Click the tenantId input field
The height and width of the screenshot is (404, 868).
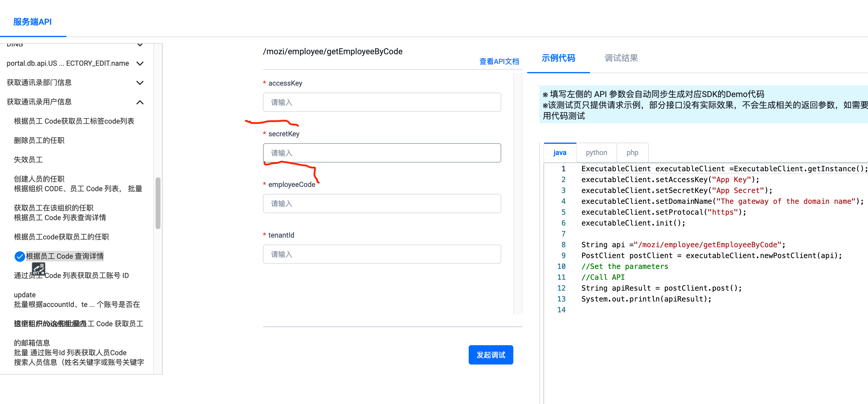click(382, 254)
